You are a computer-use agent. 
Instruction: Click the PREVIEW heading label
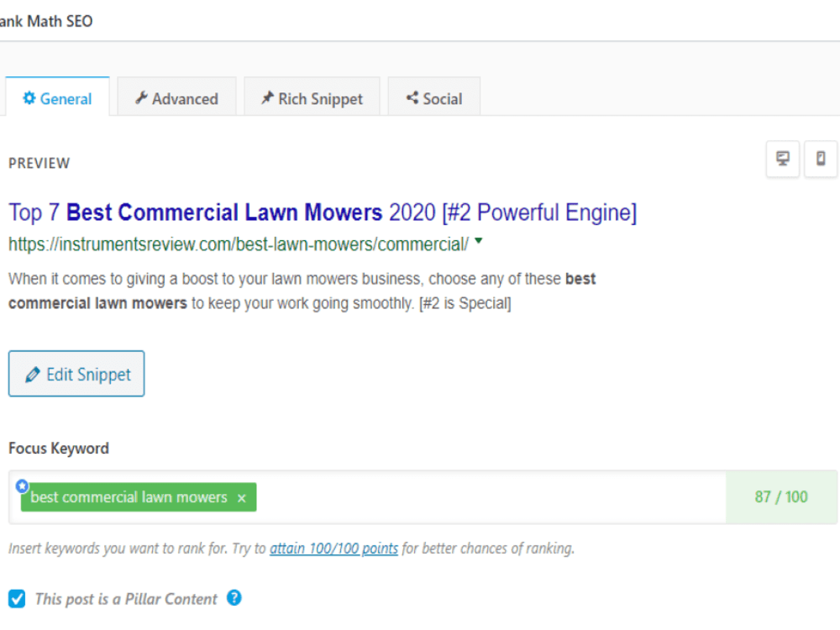39,163
